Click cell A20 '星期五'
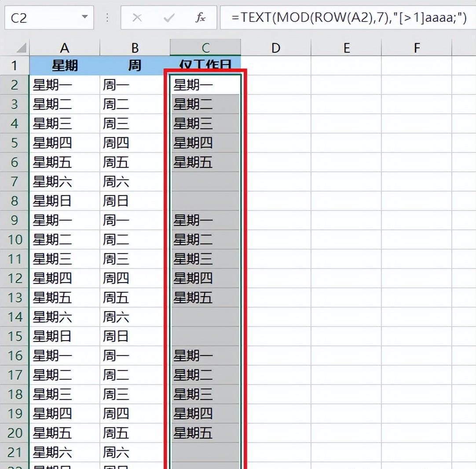The image size is (476, 469). (x=65, y=433)
